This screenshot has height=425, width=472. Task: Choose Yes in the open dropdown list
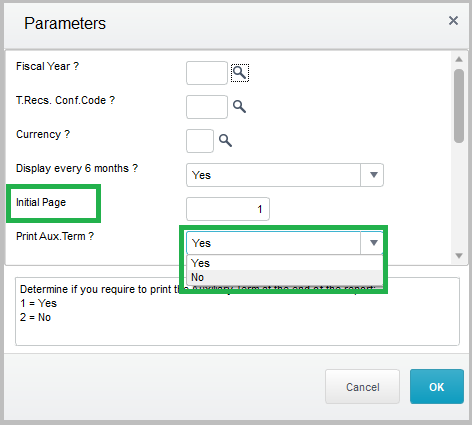click(285, 263)
